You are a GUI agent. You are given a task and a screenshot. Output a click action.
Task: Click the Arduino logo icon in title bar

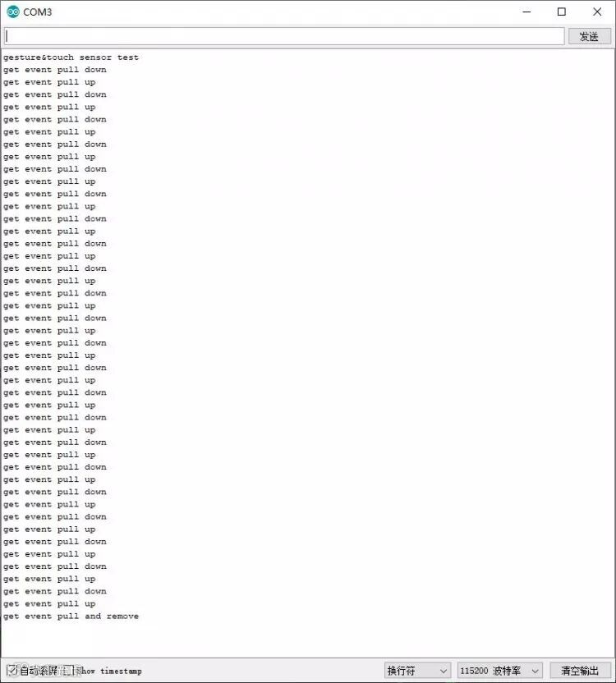(x=13, y=11)
